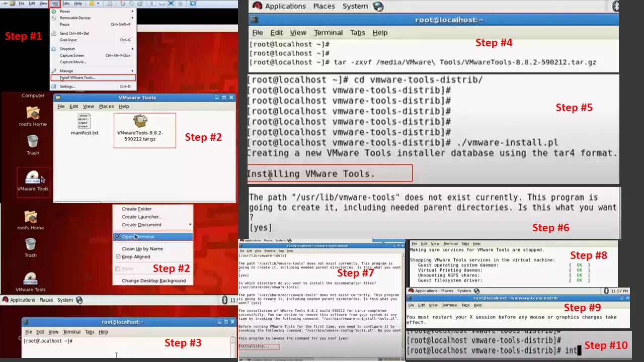The width and height of the screenshot is (644, 362).
Task: Open dropdown arrow beside yellow power toolbar icon
Action: tap(98, 4)
